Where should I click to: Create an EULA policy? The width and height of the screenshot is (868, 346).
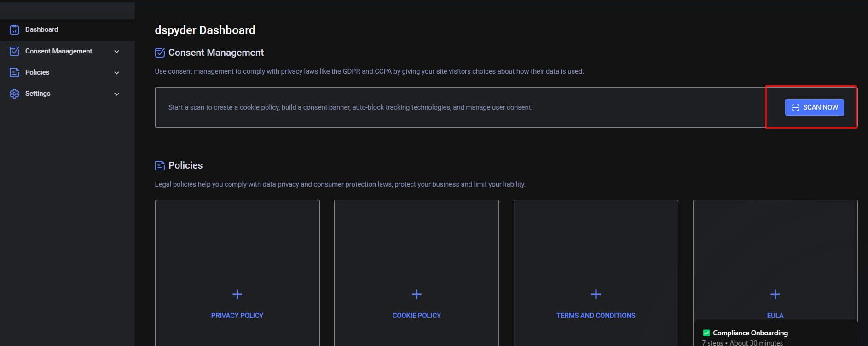click(x=775, y=260)
